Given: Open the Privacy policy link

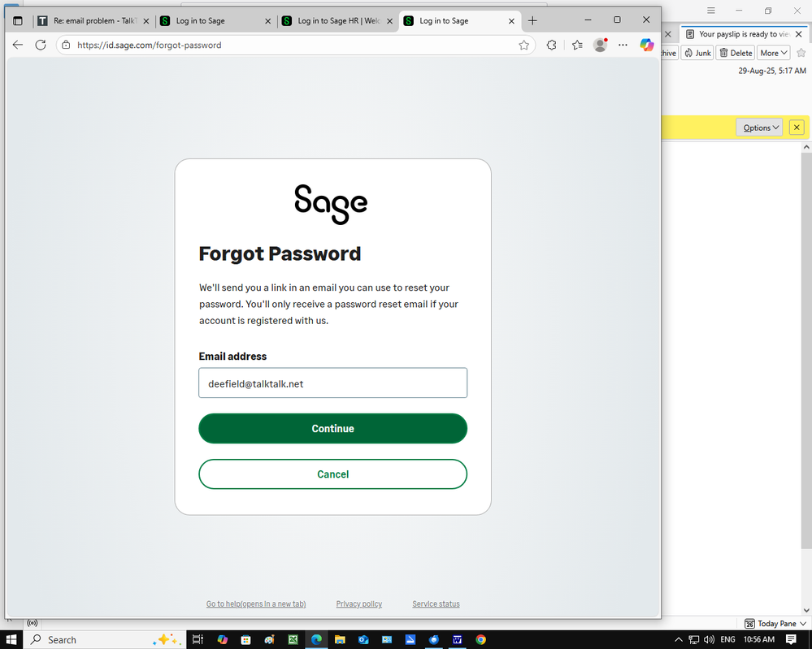Looking at the screenshot, I should (x=358, y=604).
